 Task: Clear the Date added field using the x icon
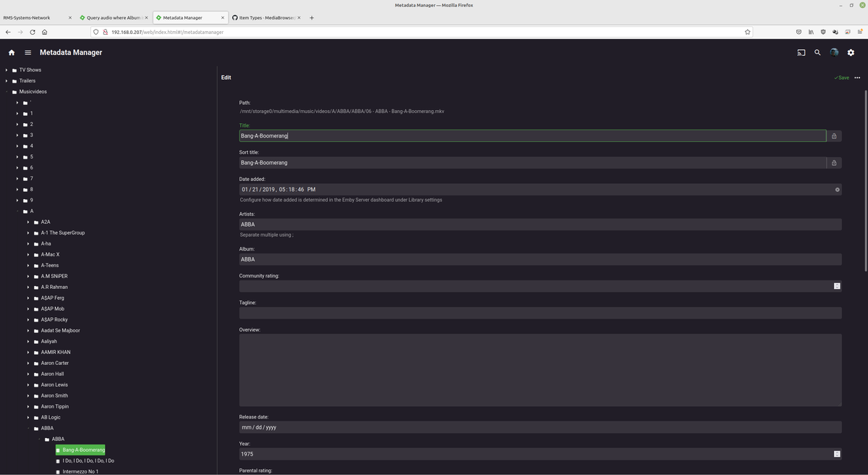point(838,190)
